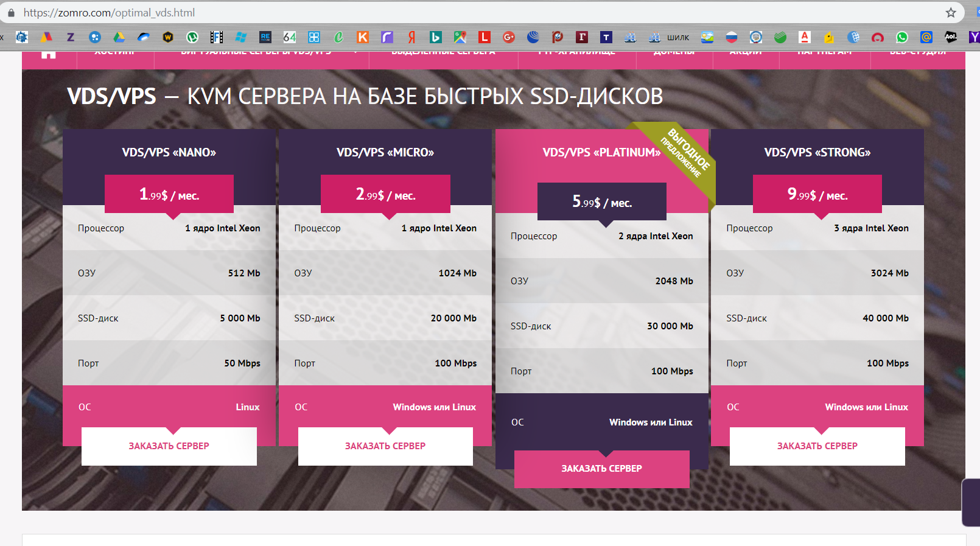Click the address bar URL
Image resolution: width=980 pixels, height=546 pixels.
(110, 13)
